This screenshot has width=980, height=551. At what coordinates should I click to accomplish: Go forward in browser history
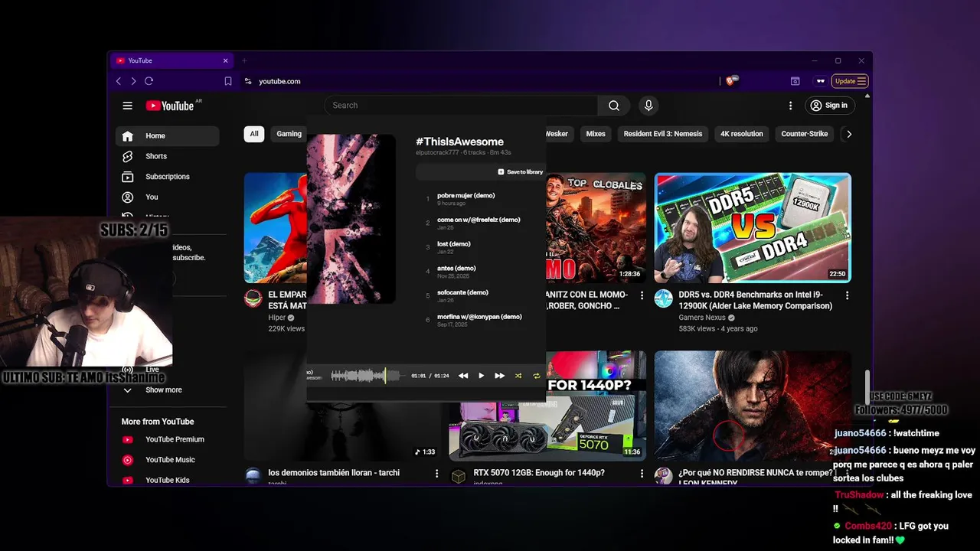click(x=133, y=81)
